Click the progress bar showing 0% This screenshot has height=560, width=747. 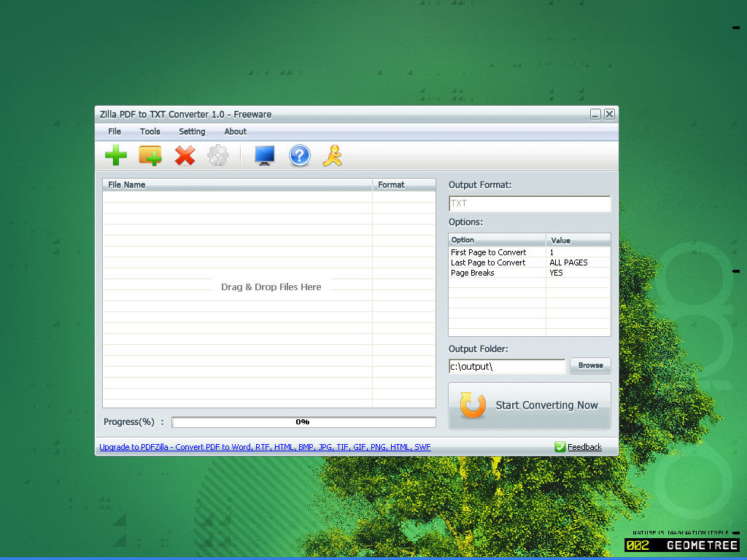[x=303, y=422]
